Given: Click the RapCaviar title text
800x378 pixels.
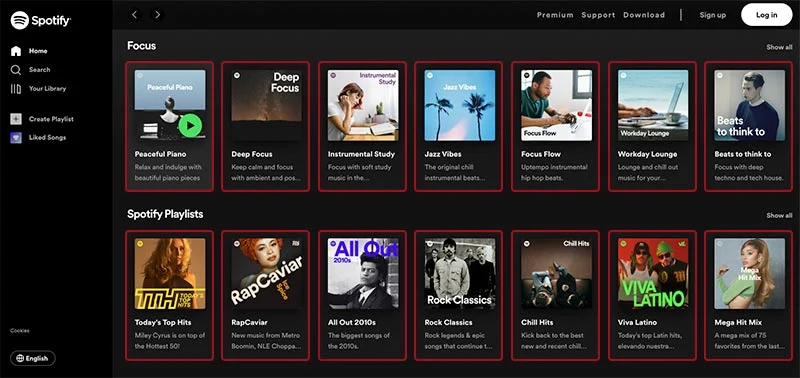Looking at the screenshot, I should (249, 322).
